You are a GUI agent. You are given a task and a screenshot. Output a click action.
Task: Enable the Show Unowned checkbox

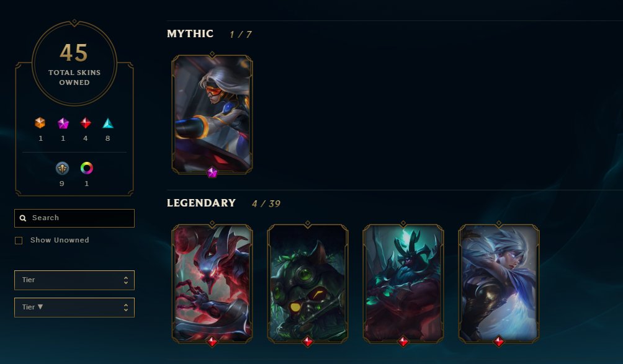coord(19,241)
